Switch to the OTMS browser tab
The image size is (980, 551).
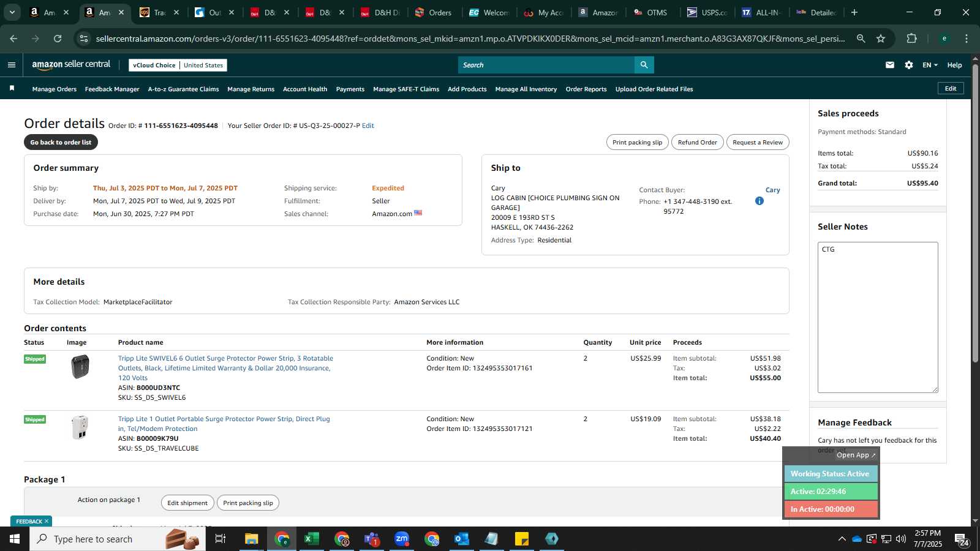tap(650, 12)
